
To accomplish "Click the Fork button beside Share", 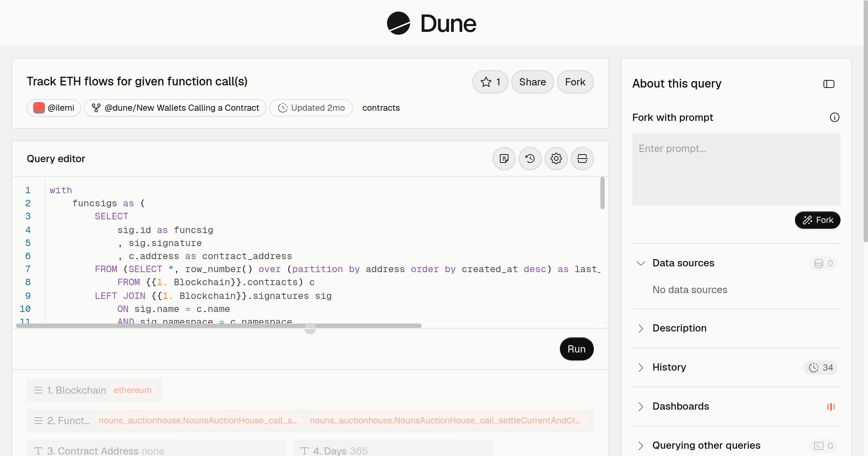I will tap(575, 82).
